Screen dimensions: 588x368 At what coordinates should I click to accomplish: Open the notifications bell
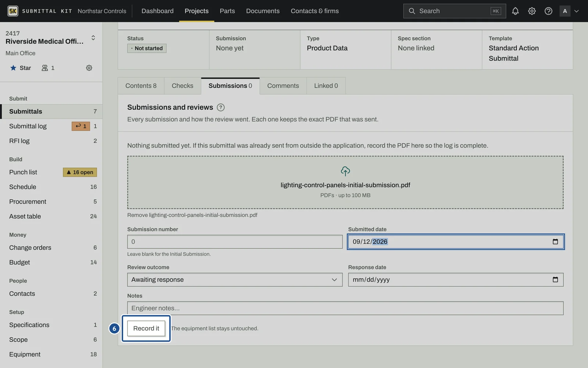pyautogui.click(x=515, y=11)
